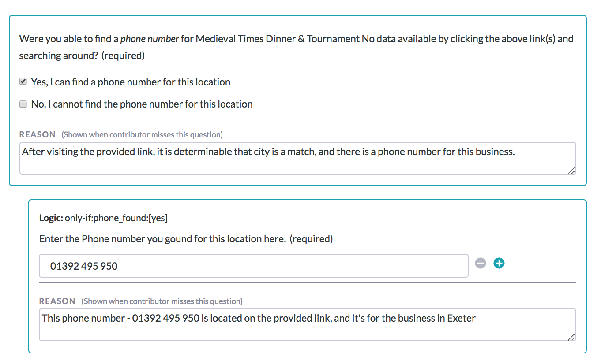Image resolution: width=601 pixels, height=364 pixels.
Task: Click the 'No, I cannot find the phone number' label
Action: pyautogui.click(x=142, y=104)
